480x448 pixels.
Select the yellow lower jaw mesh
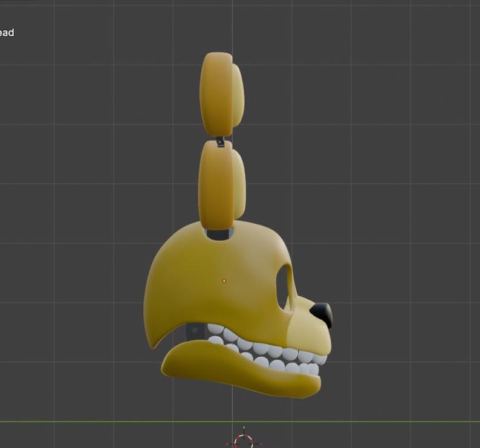point(241,368)
